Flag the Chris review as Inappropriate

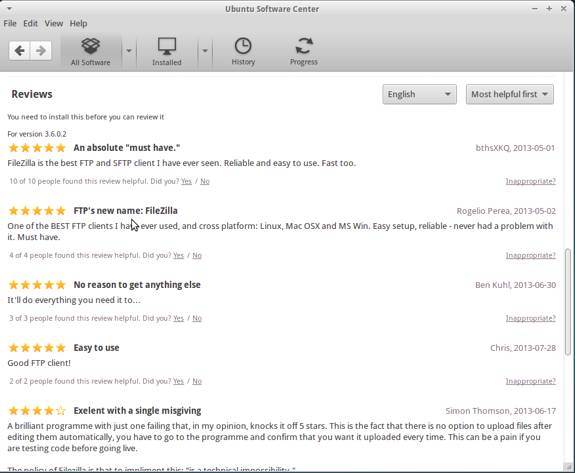(x=531, y=381)
